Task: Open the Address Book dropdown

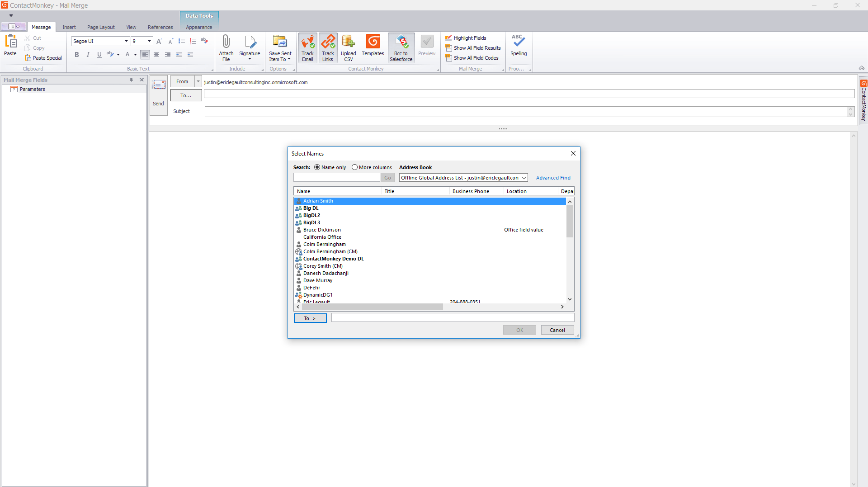Action: pyautogui.click(x=524, y=177)
